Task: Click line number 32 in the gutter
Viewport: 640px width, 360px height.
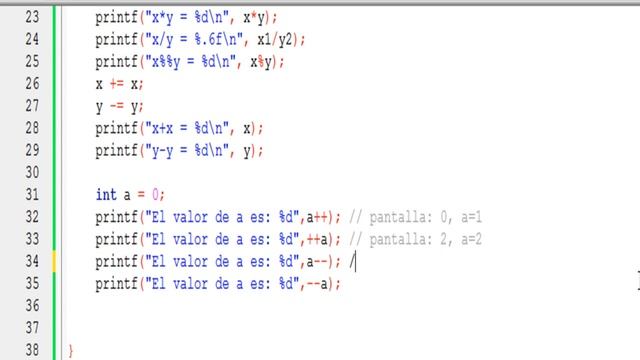Action: point(32,217)
